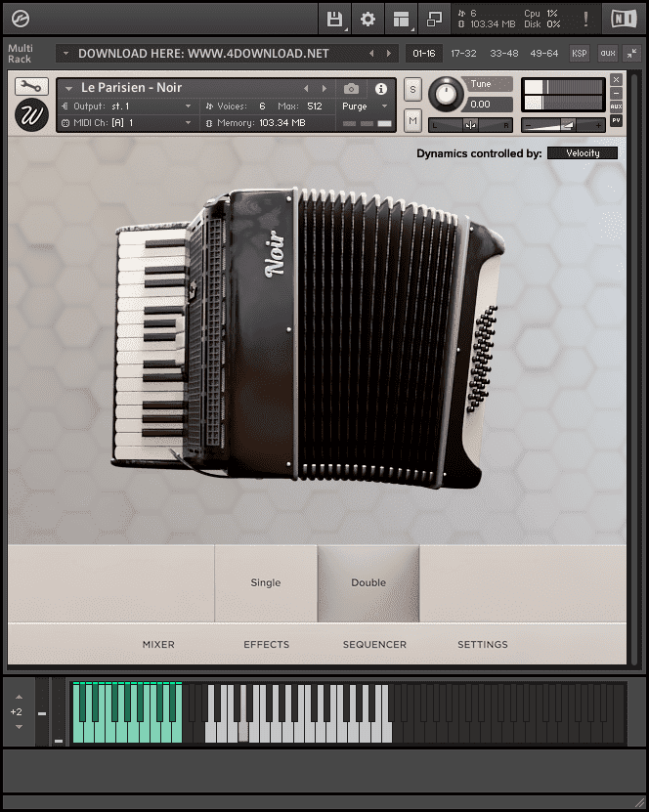
Task: Toggle the Mute M button
Action: (412, 120)
